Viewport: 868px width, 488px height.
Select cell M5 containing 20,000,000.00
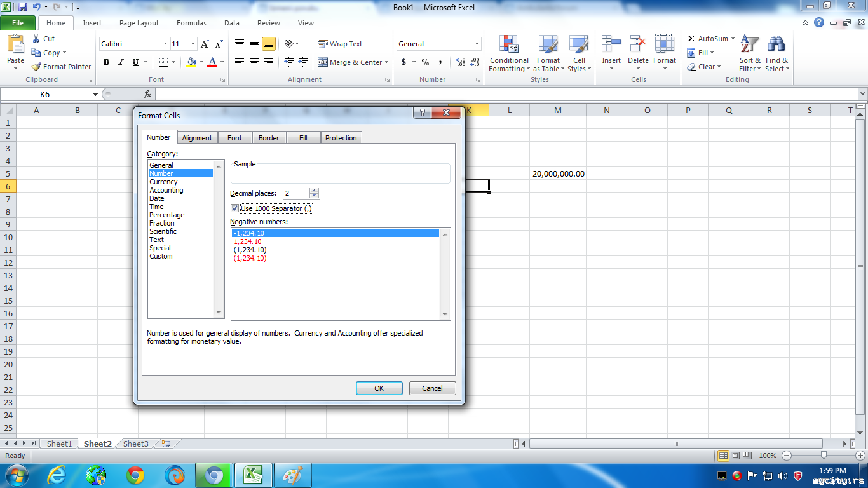(558, 173)
